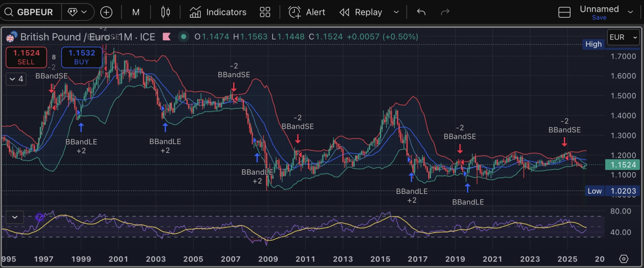Open the candlestick chart style icon
Screen dimensions: 644x268
[165, 12]
